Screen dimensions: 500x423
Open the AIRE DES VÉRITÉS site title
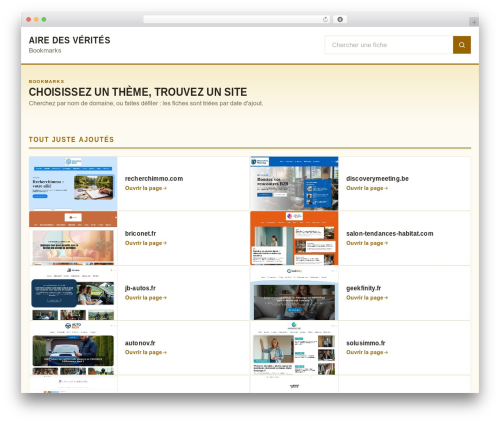pos(69,40)
